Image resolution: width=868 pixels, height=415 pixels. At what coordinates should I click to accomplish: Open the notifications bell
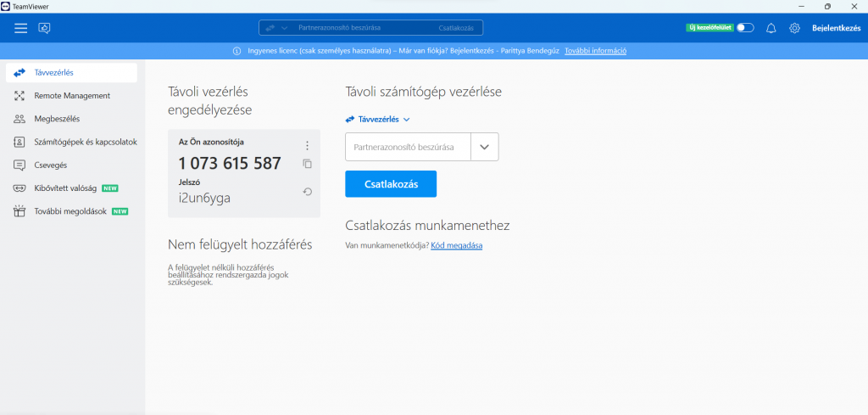coord(771,28)
